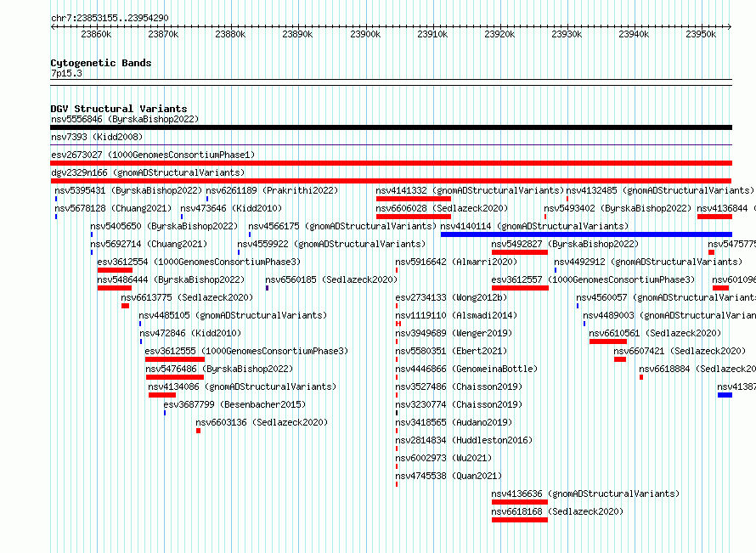Image resolution: width=756 pixels, height=553 pixels.
Task: Click nsv5492827 (ByrskaBishop2022) label
Action: click(565, 244)
